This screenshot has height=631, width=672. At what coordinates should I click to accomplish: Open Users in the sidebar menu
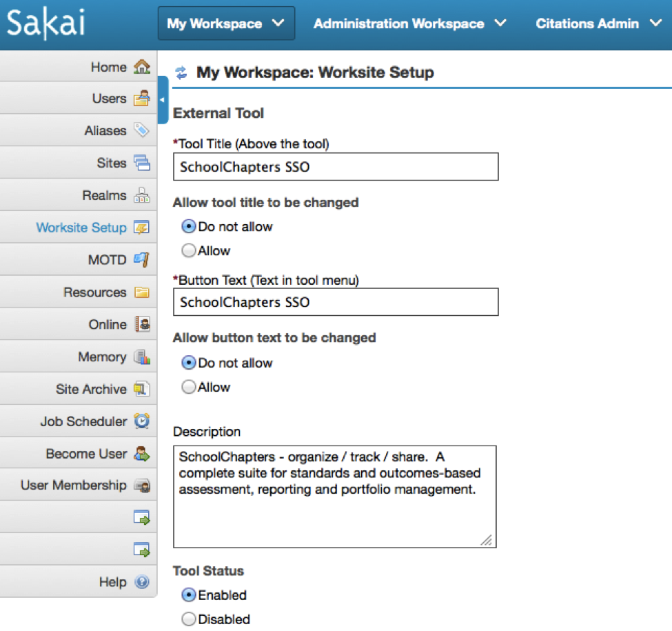click(x=110, y=99)
